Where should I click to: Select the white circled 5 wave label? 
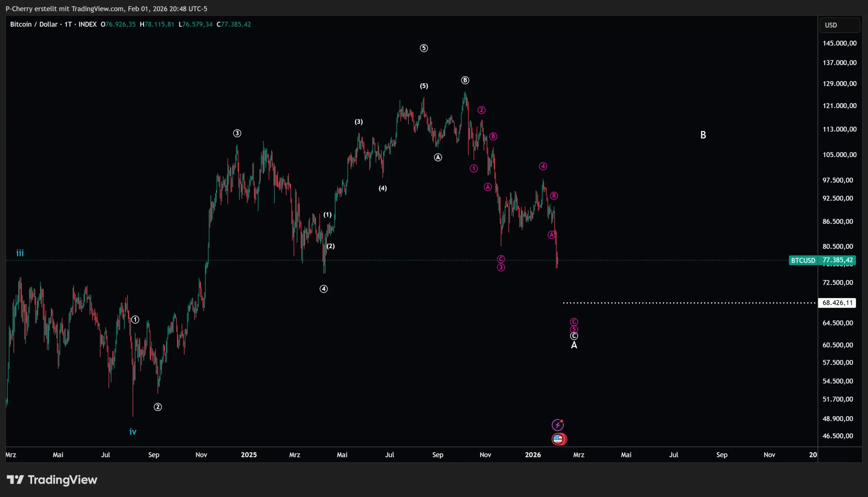click(424, 48)
